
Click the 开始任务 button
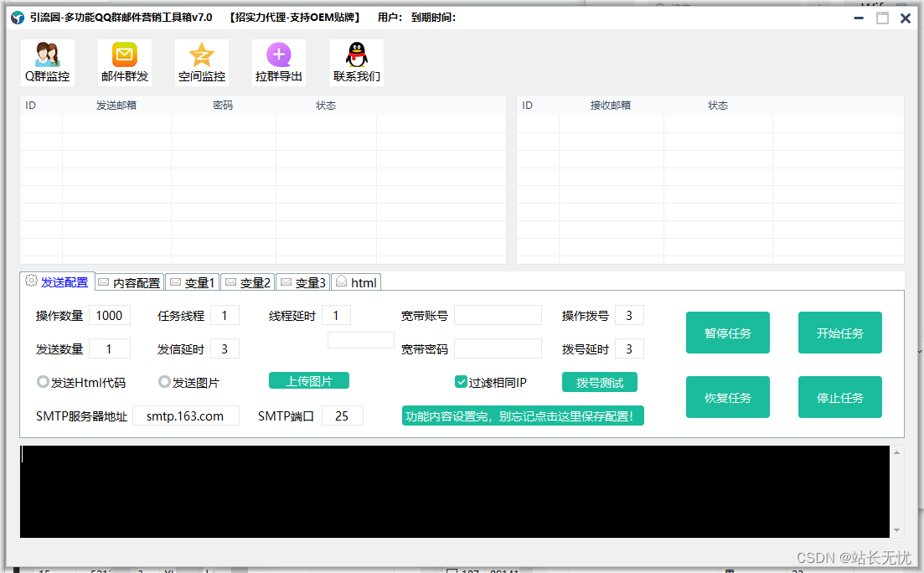coord(839,333)
